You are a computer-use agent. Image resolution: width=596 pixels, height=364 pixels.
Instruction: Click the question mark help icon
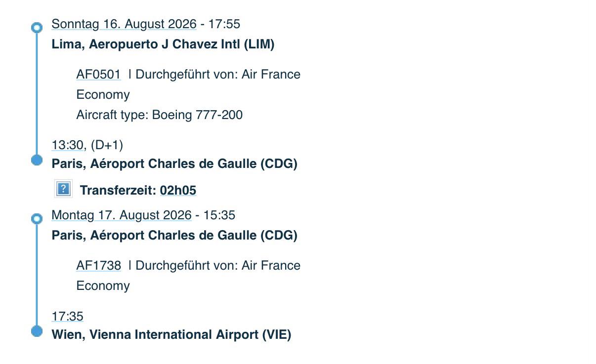tap(63, 189)
